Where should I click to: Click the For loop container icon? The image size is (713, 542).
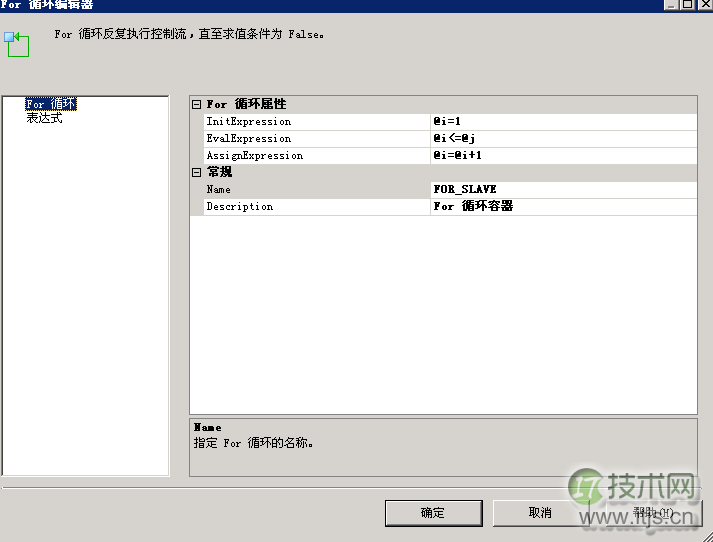pyautogui.click(x=17, y=44)
